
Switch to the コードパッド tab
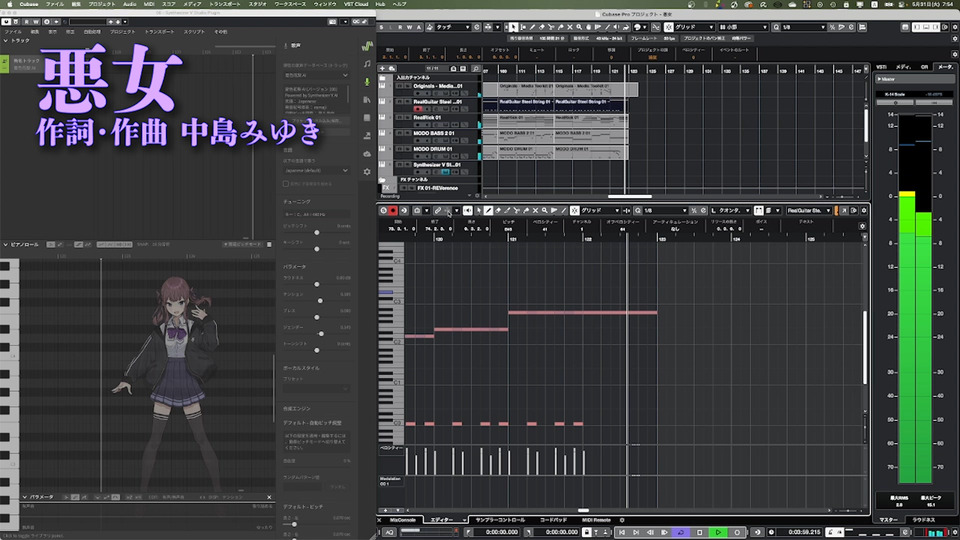click(553, 520)
